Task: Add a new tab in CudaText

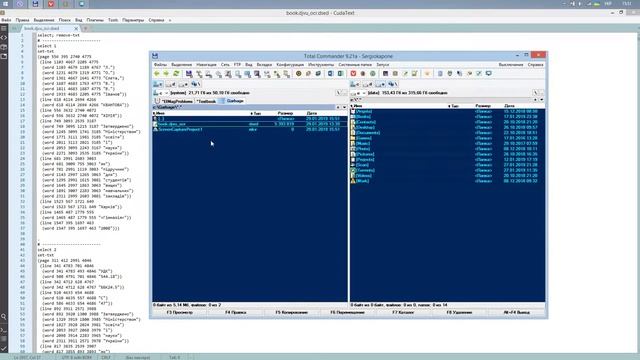Action: (x=85, y=29)
